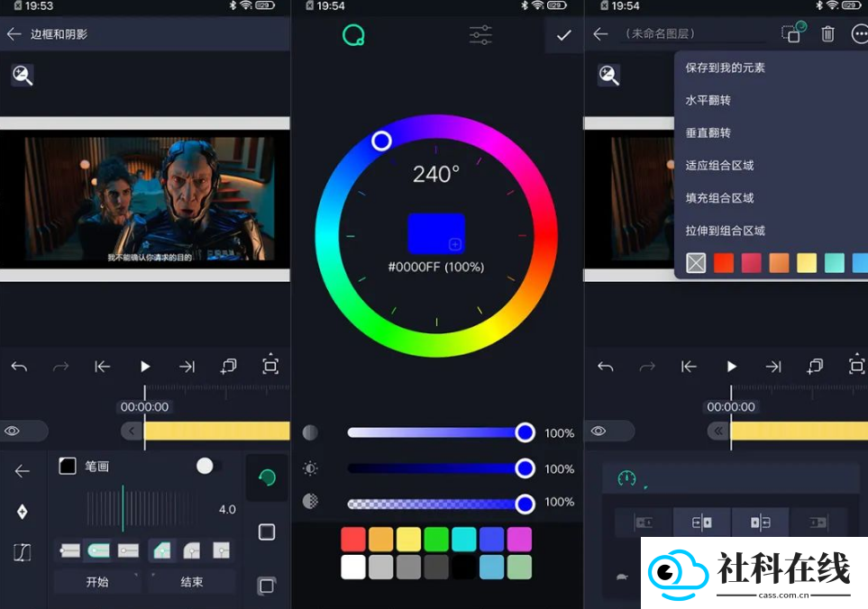Image resolution: width=868 pixels, height=609 pixels.
Task: Tap the group layers icon beside trash
Action: [x=793, y=32]
